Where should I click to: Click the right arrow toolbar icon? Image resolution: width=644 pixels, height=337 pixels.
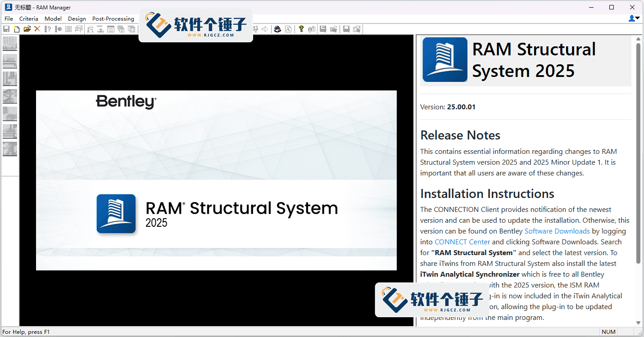[265, 29]
